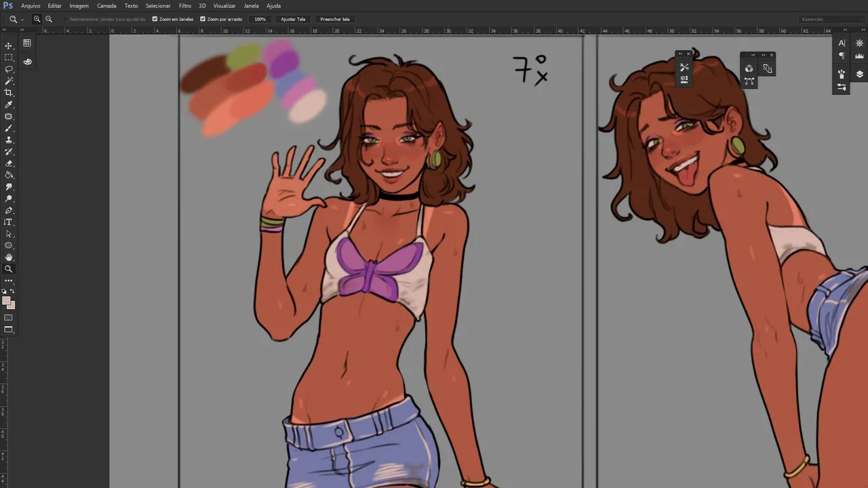Pick the Eyedropper tool
The image size is (868, 488).
pos(9,105)
